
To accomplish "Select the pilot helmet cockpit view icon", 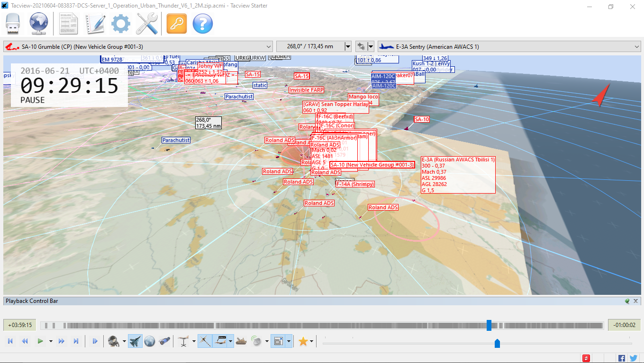I will click(113, 341).
